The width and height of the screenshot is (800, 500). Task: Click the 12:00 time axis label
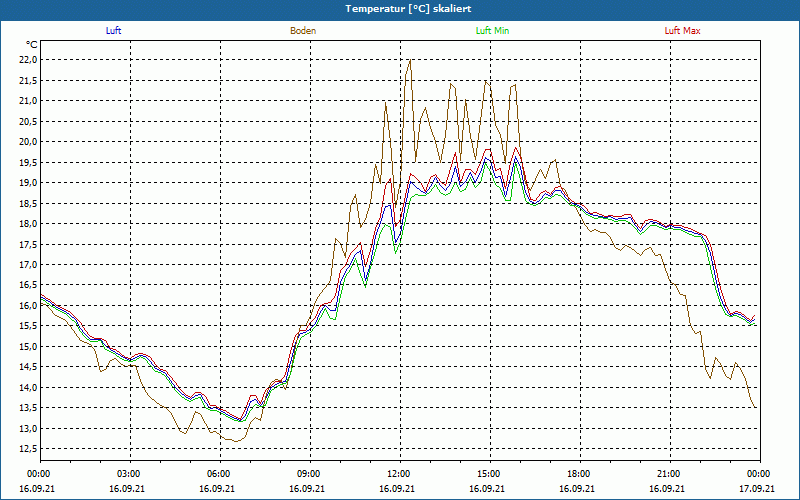pos(398,474)
